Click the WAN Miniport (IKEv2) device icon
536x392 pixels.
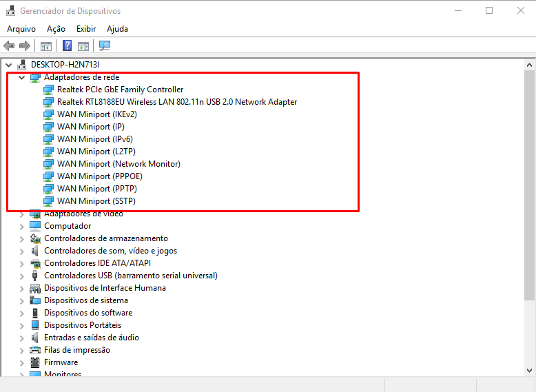click(48, 114)
